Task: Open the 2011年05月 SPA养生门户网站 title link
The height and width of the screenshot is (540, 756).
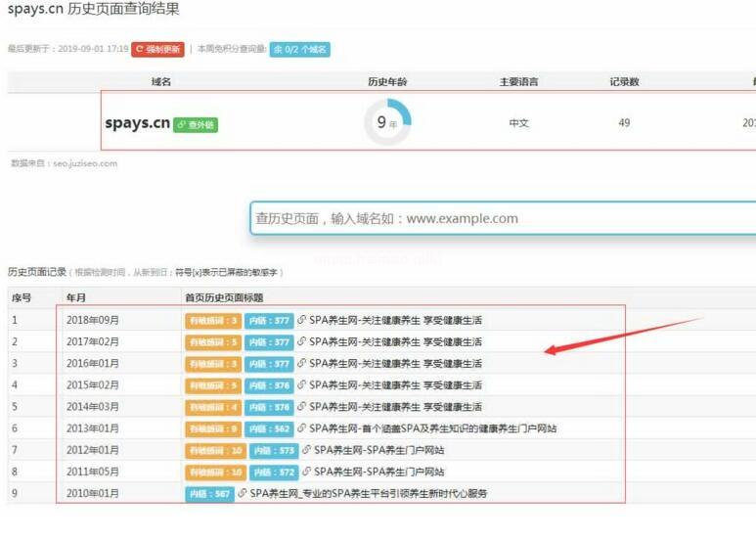Action: point(378,472)
